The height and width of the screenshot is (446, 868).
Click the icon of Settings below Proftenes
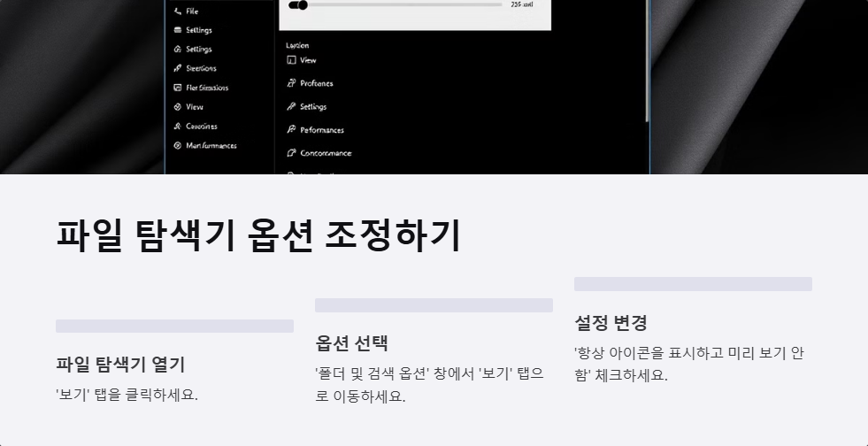[x=291, y=107]
